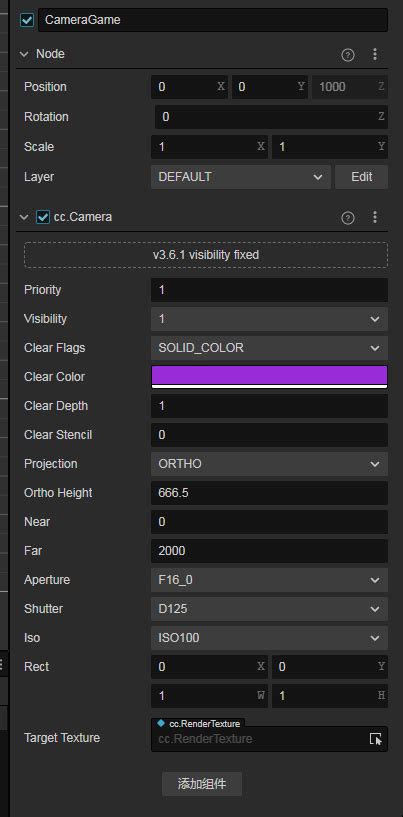
Task: Click the Edit button next to Layer
Action: pyautogui.click(x=361, y=177)
